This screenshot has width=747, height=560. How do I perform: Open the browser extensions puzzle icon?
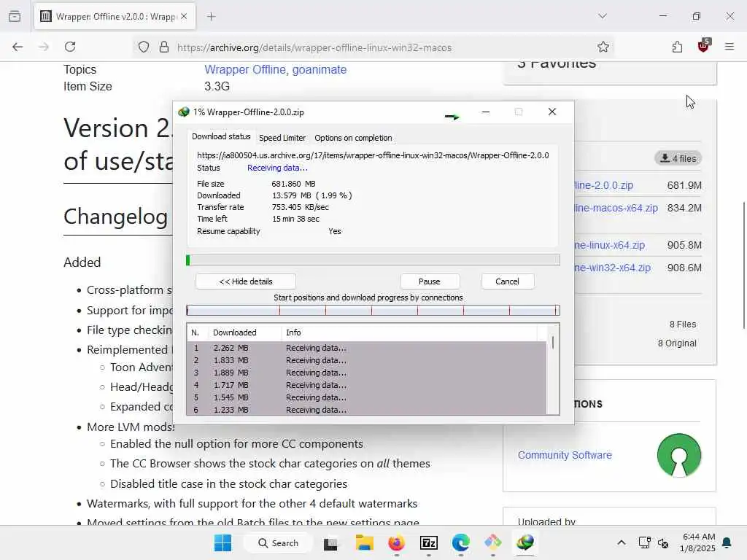tap(677, 47)
